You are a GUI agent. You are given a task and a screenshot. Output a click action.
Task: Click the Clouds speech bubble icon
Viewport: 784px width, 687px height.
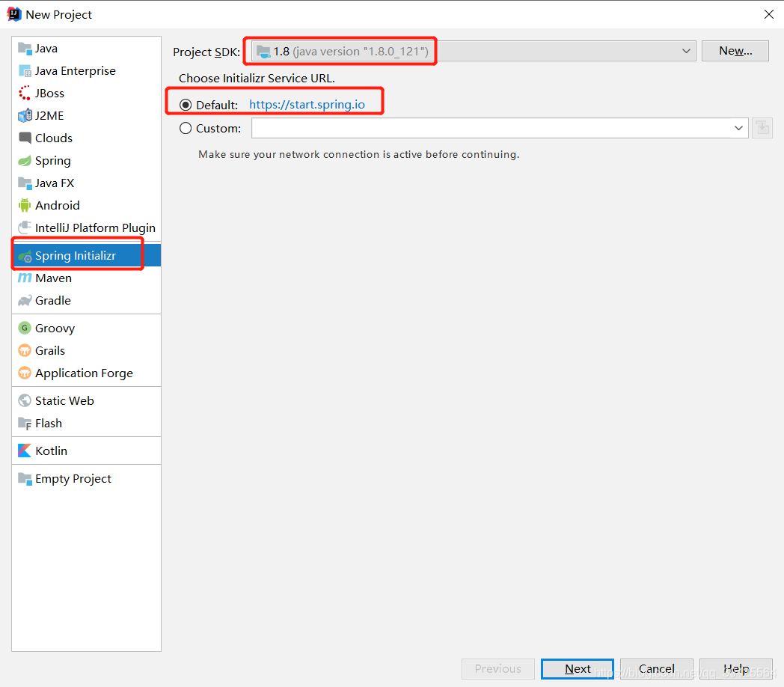click(25, 138)
